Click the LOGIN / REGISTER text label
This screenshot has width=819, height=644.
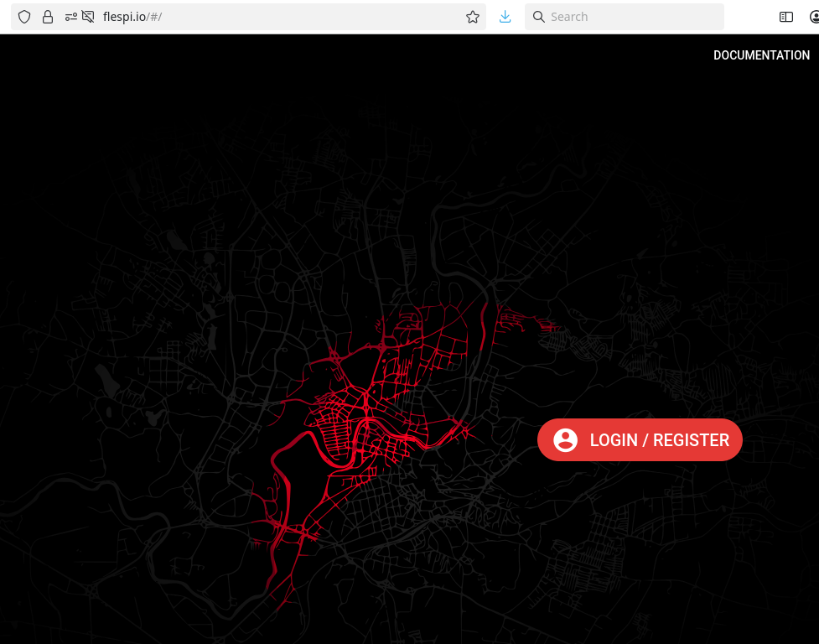660,440
